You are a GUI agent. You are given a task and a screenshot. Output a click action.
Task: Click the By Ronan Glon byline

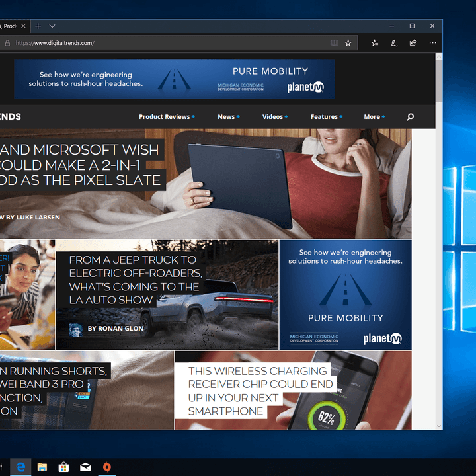(x=116, y=329)
